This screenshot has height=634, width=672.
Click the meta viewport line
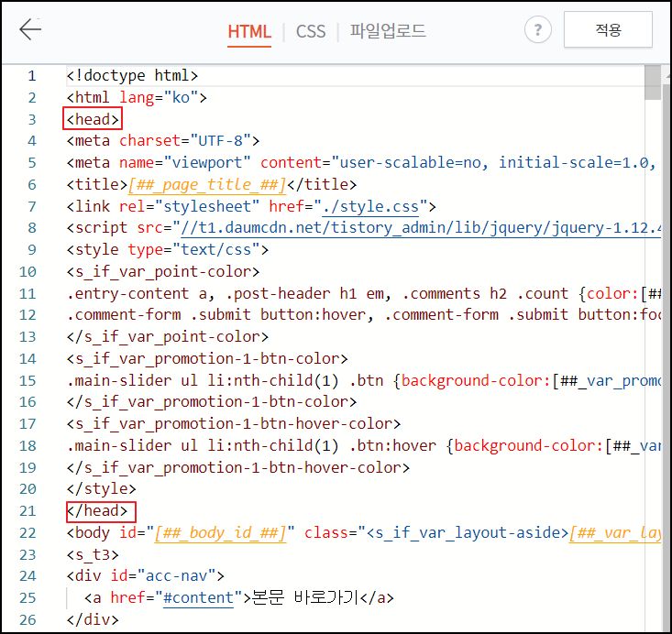coord(362,163)
